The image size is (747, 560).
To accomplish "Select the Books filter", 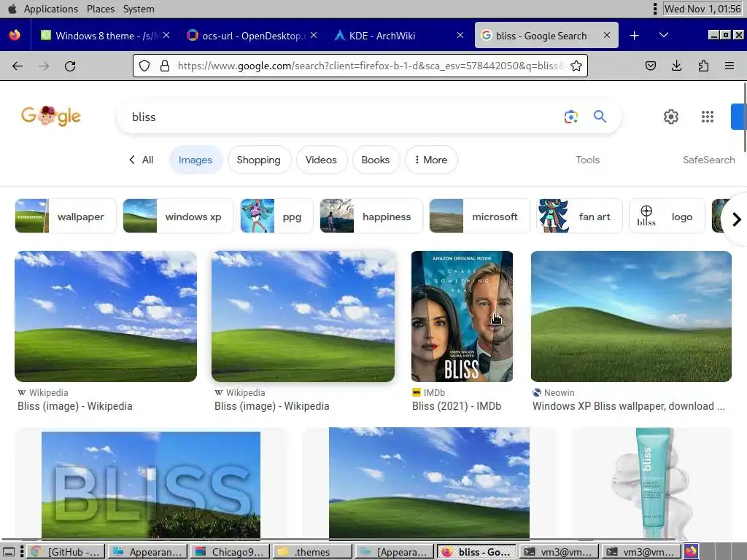I will 376,160.
